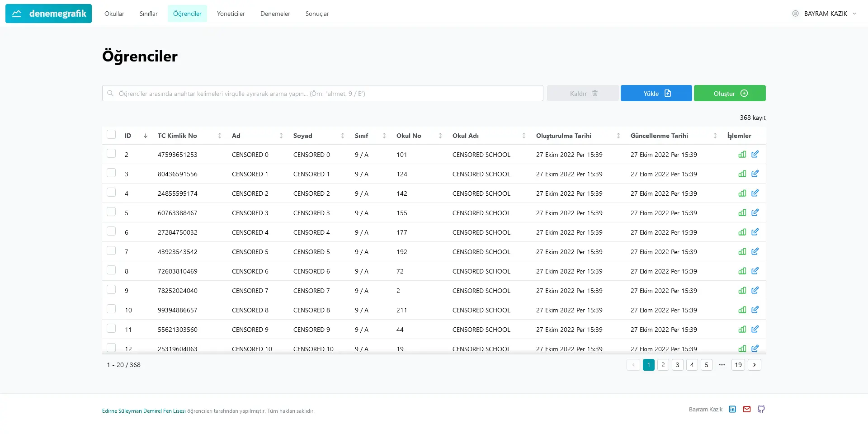Open the BAYRAM KAZIK user dropdown

coord(825,14)
